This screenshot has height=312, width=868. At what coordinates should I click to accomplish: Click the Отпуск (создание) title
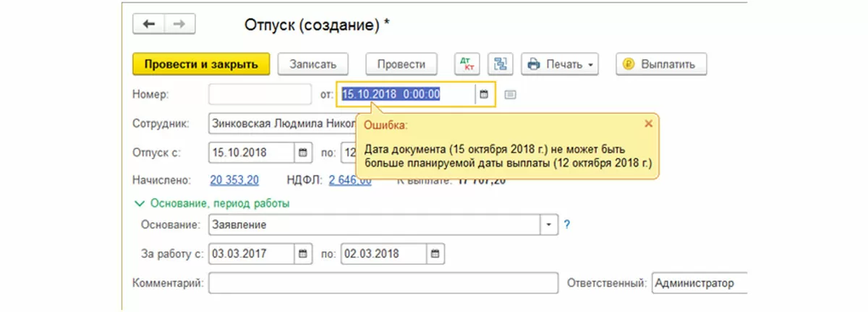318,25
